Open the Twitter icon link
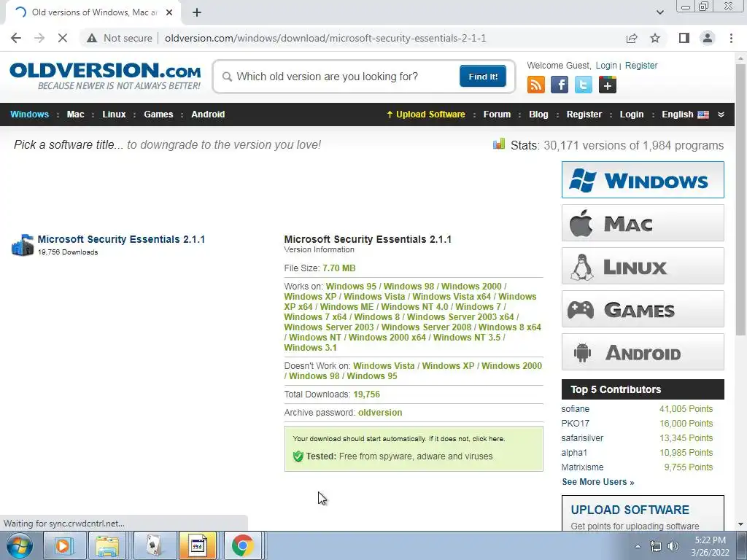The height and width of the screenshot is (560, 747). [583, 85]
